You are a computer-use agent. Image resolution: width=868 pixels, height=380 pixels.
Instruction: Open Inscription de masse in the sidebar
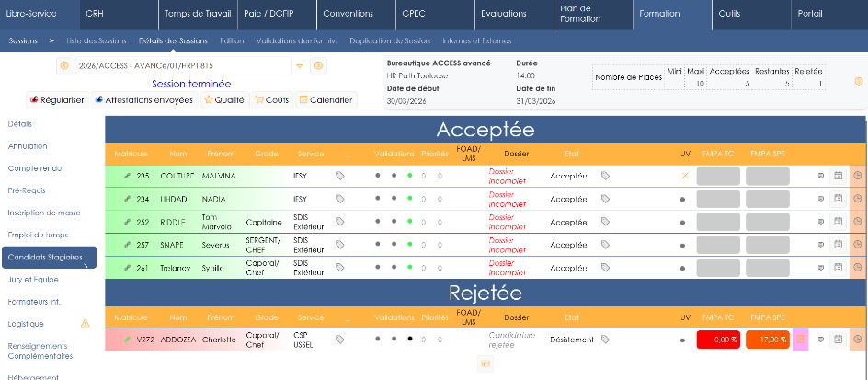(x=44, y=213)
